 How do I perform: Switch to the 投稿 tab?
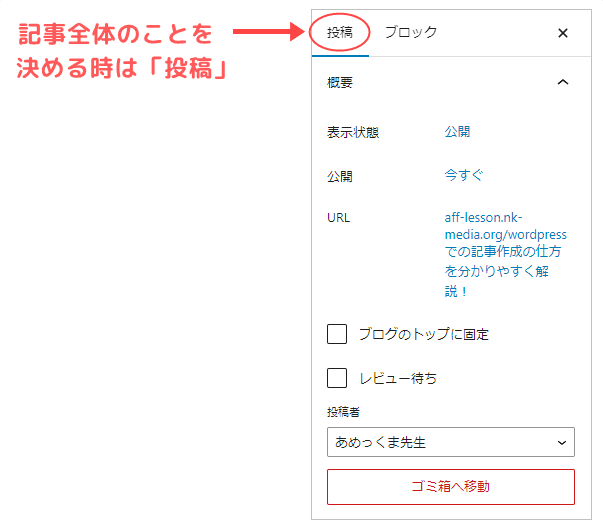[x=339, y=32]
